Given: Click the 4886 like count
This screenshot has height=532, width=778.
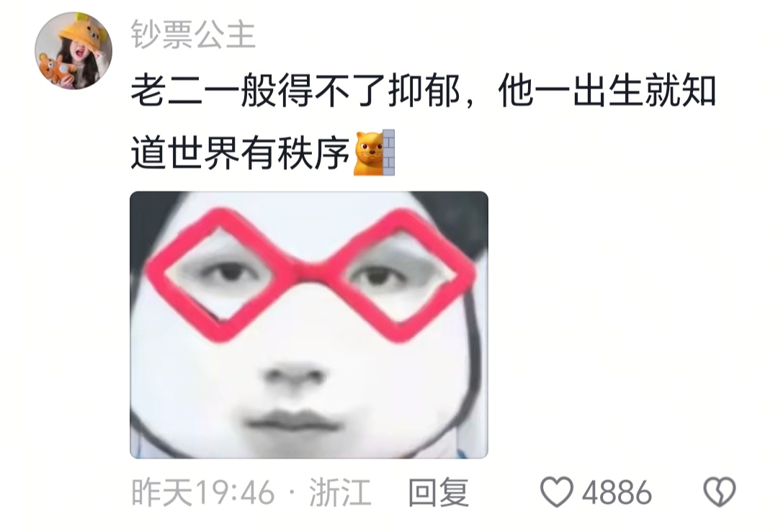Looking at the screenshot, I should click(617, 492).
